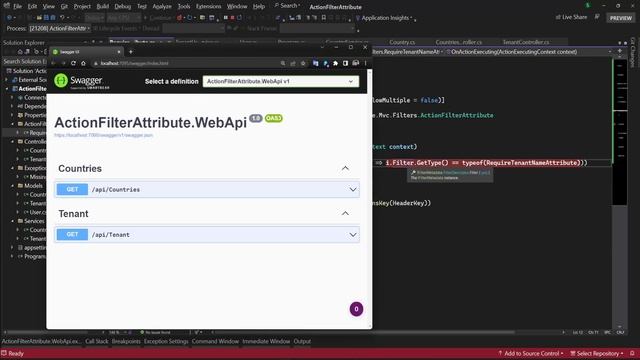The height and width of the screenshot is (360, 640).
Task: Click the Save All icon in the toolbar
Action: (x=53, y=18)
